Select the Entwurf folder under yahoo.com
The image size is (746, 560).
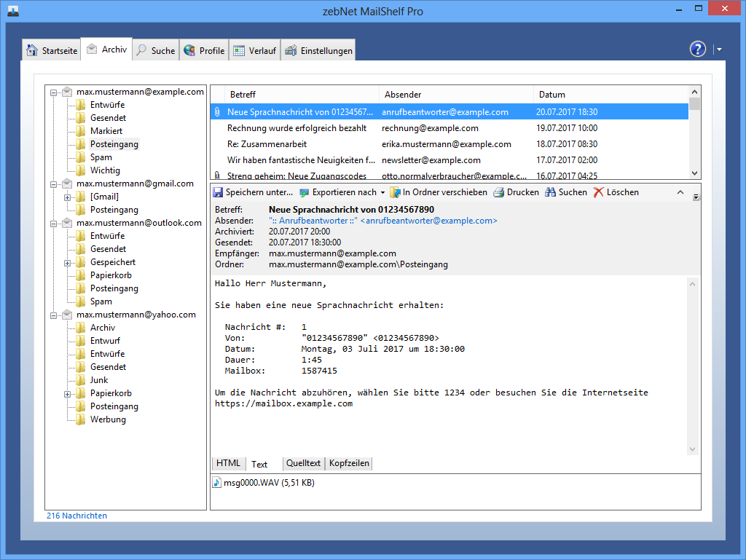tap(105, 341)
